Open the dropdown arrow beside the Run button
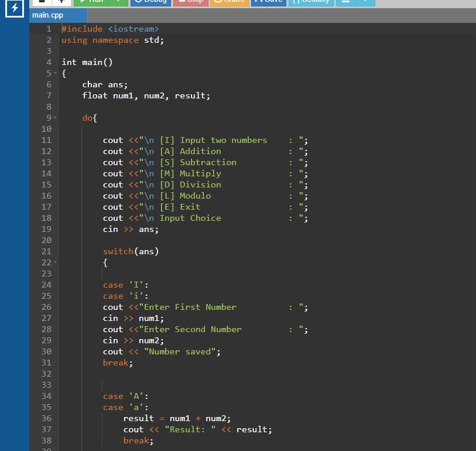The height and width of the screenshot is (451, 476). coord(118,2)
